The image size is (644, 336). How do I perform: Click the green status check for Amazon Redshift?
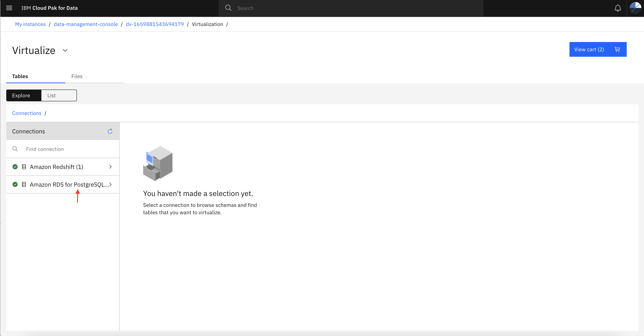[x=15, y=167]
